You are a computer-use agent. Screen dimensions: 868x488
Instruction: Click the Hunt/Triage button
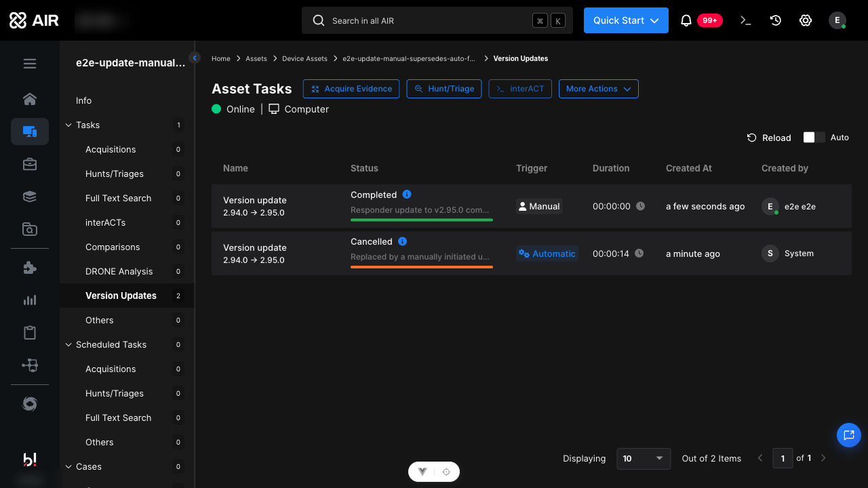pyautogui.click(x=444, y=89)
